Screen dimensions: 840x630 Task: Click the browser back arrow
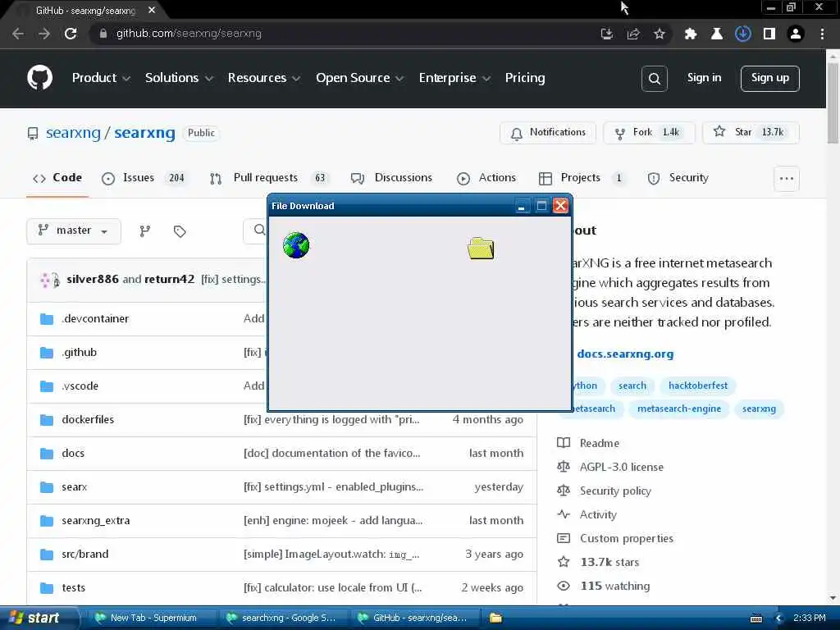[18, 34]
